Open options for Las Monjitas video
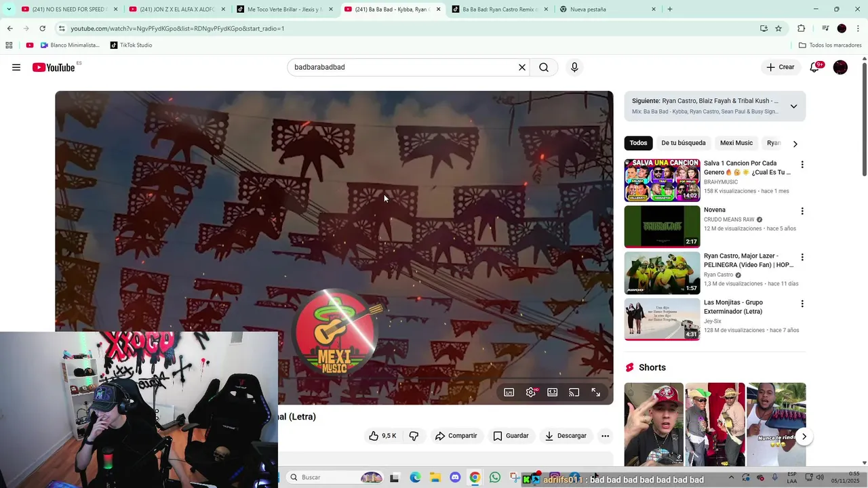Image resolution: width=868 pixels, height=488 pixels. pyautogui.click(x=802, y=304)
